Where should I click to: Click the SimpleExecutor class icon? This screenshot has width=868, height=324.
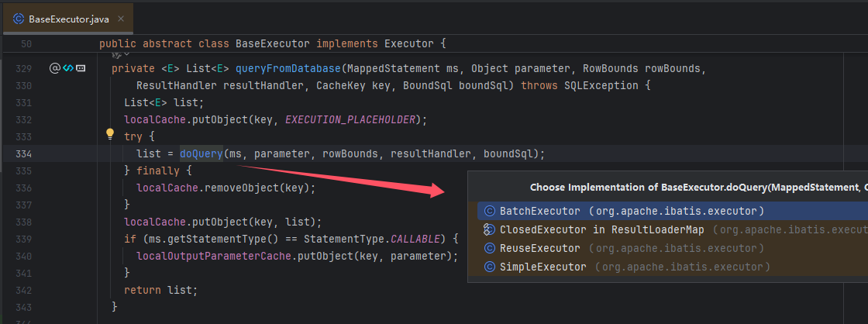point(489,267)
